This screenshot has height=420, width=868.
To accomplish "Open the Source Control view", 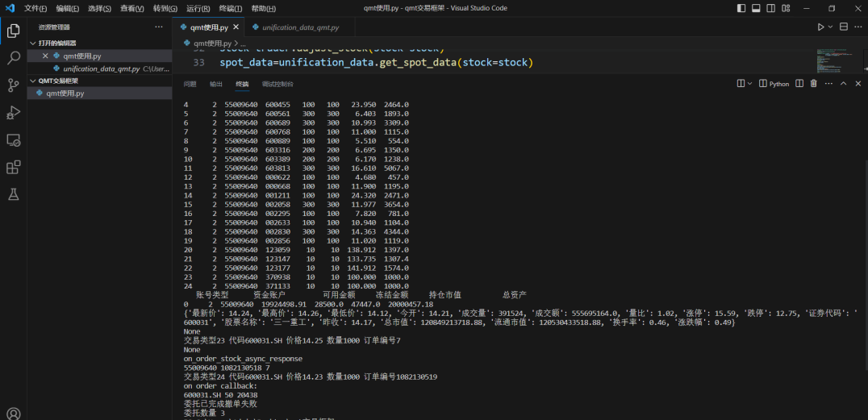I will (x=13, y=85).
